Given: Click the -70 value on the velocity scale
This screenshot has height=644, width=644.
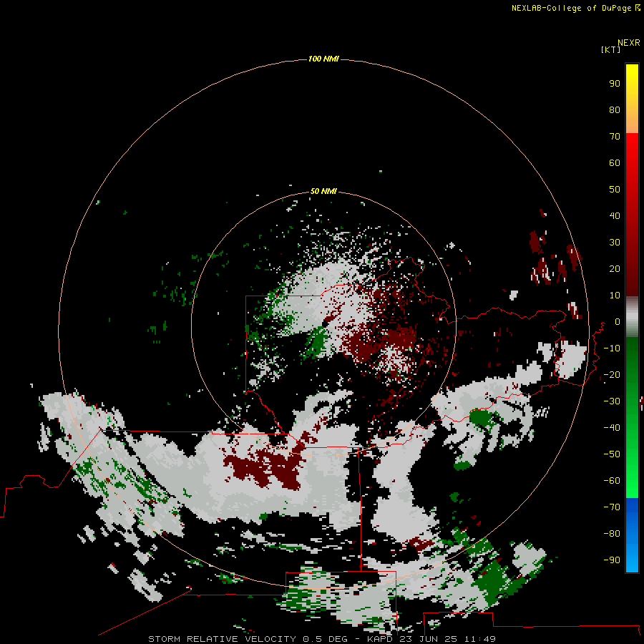Looking at the screenshot, I should pyautogui.click(x=612, y=507).
